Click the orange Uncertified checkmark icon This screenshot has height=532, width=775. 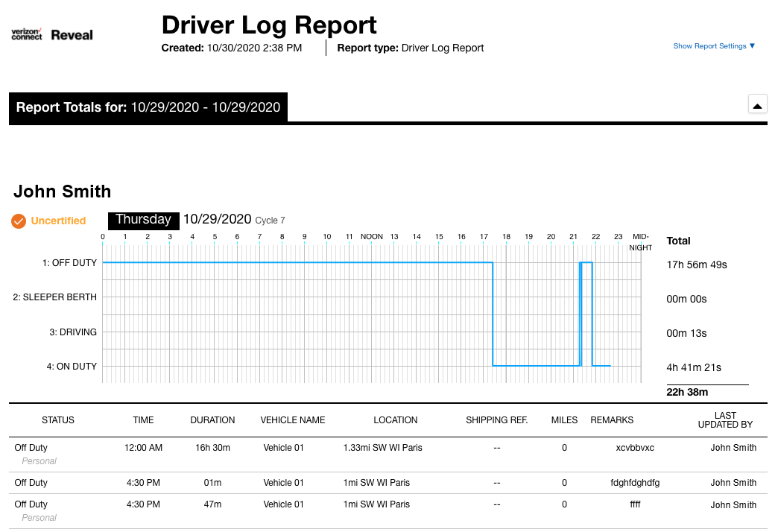tap(19, 221)
